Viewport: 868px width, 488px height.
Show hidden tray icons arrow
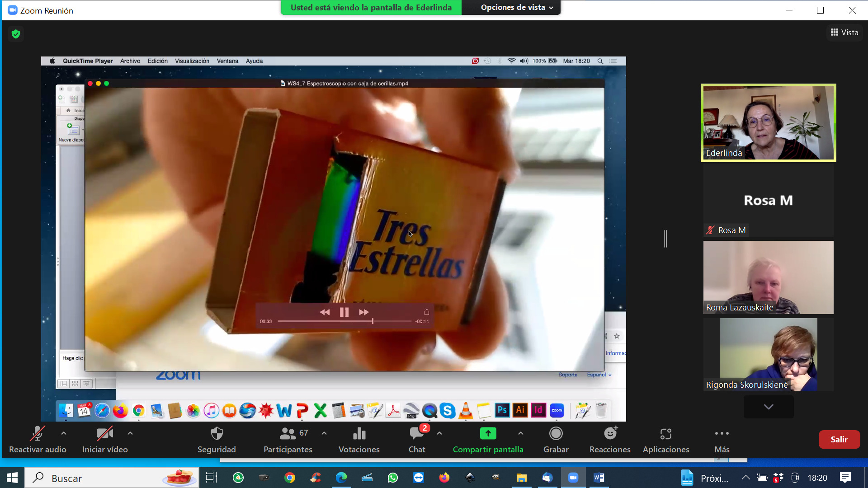(745, 478)
